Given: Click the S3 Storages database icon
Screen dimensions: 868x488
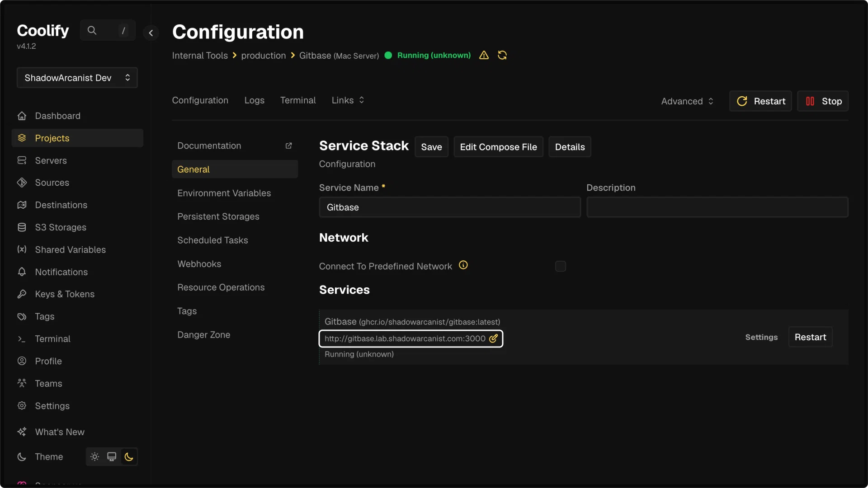Looking at the screenshot, I should [x=22, y=227].
